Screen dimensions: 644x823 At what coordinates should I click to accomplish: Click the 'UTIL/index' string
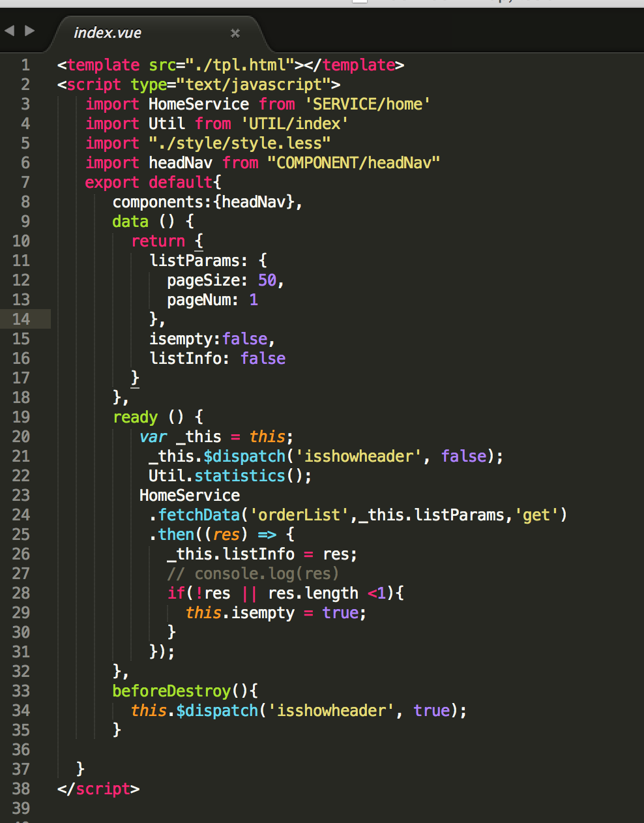pyautogui.click(x=295, y=123)
